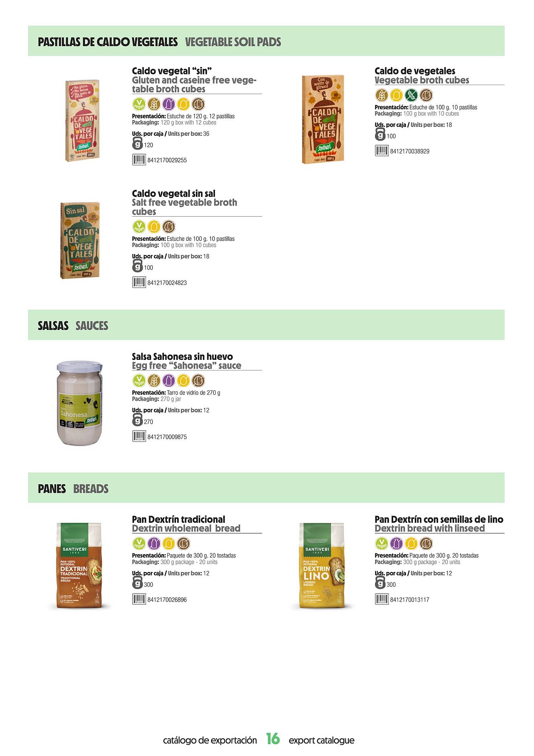Click the Sin sal broth box image
This screenshot has height=756, width=534.
point(80,240)
